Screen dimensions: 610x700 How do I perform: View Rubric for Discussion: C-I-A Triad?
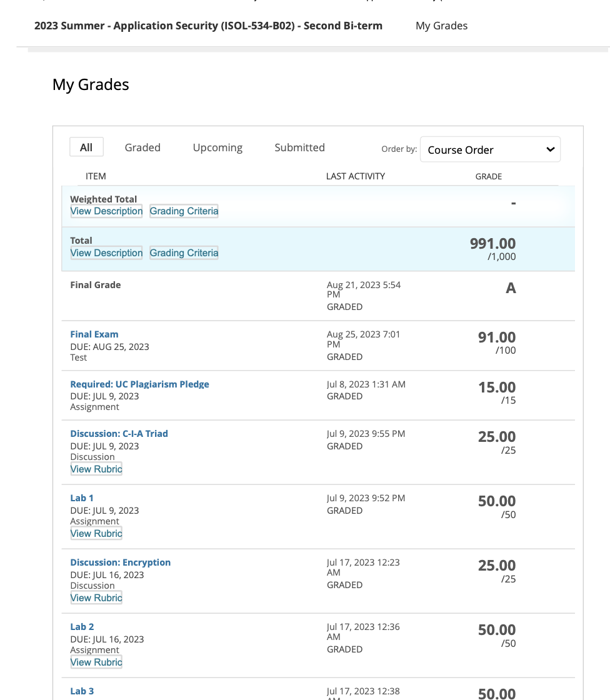96,469
